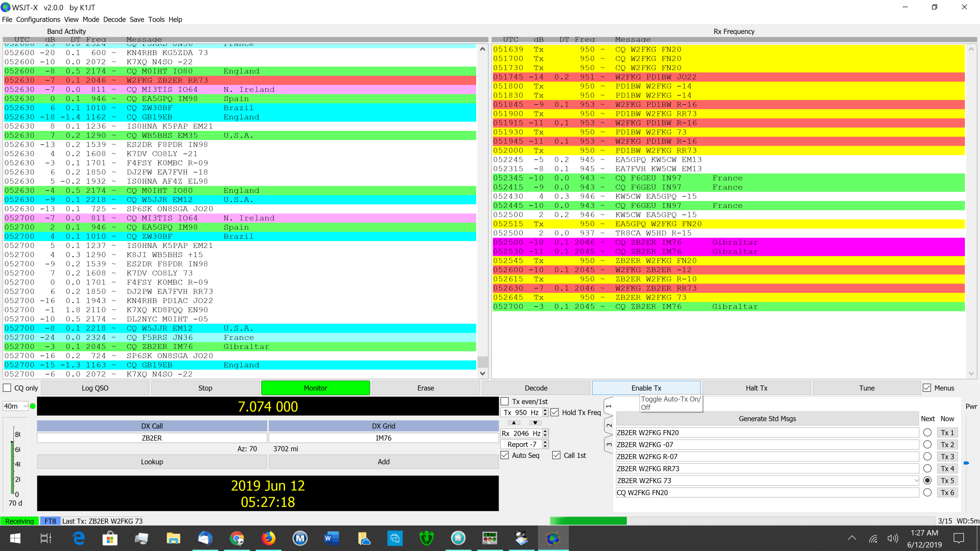The height and width of the screenshot is (551, 980).
Task: Switch to Tx macro tab 2
Action: click(609, 425)
